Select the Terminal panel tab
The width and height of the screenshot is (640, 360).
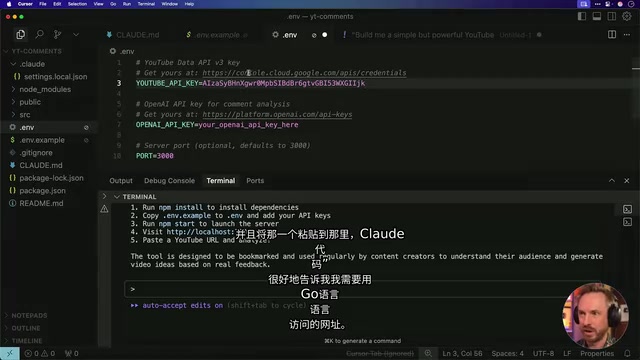(220, 180)
